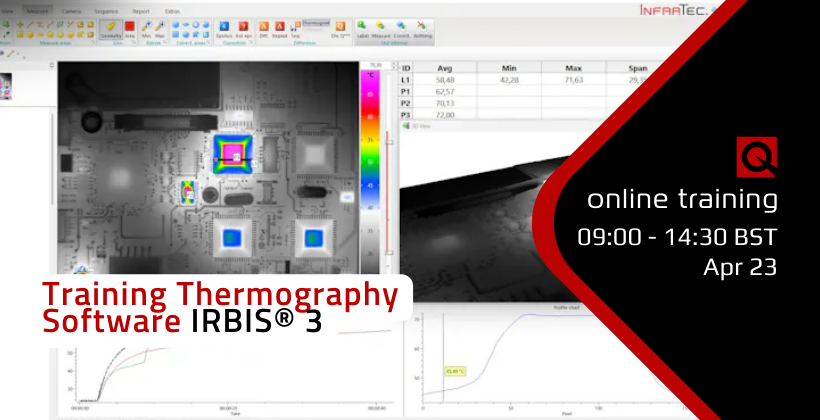
Task: Click the scale maximum field showing 70,30
Action: (x=375, y=66)
